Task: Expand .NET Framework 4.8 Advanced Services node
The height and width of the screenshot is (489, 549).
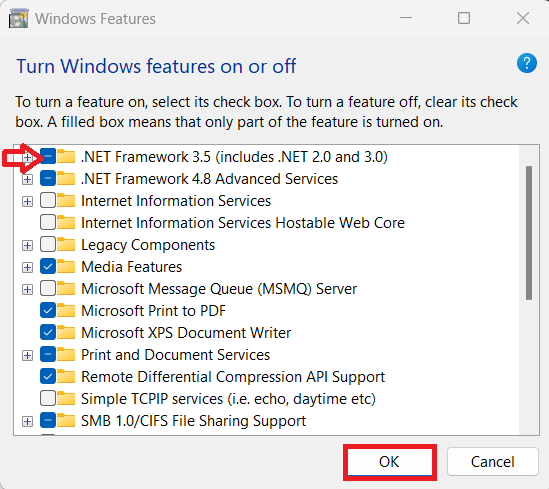Action: tap(27, 180)
